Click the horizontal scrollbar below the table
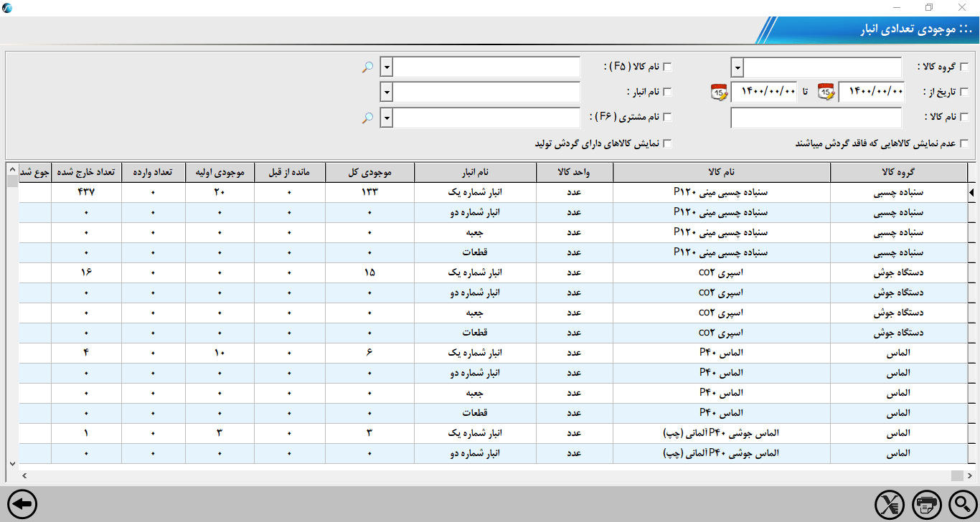The width and height of the screenshot is (980, 522). (x=488, y=475)
